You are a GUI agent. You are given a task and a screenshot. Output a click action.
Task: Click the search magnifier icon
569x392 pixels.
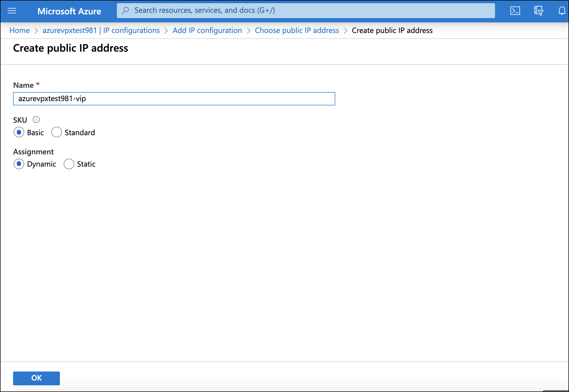click(125, 11)
